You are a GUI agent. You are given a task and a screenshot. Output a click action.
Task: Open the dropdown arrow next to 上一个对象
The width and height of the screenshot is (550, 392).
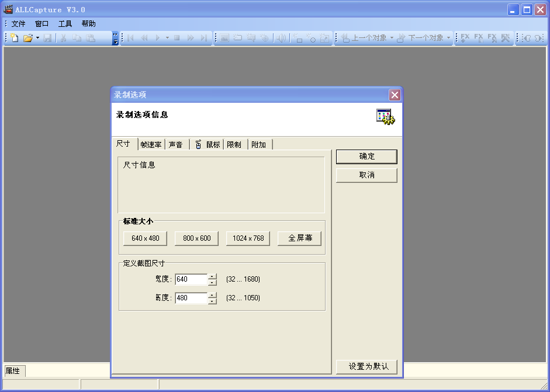[392, 38]
